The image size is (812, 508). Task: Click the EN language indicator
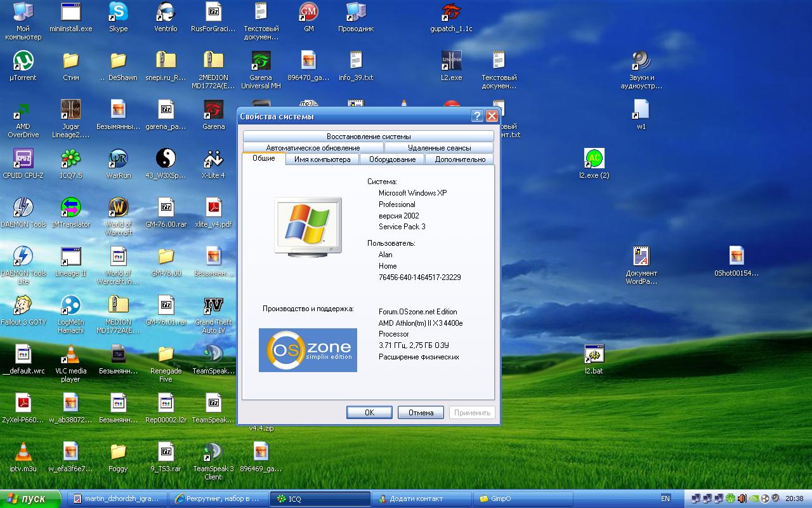click(665, 498)
